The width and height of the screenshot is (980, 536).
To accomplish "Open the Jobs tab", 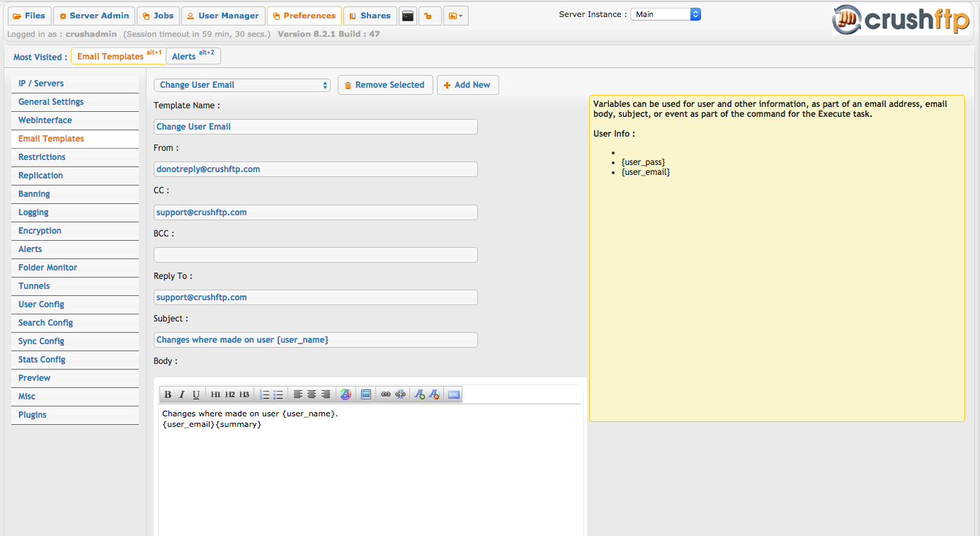I will 158,16.
